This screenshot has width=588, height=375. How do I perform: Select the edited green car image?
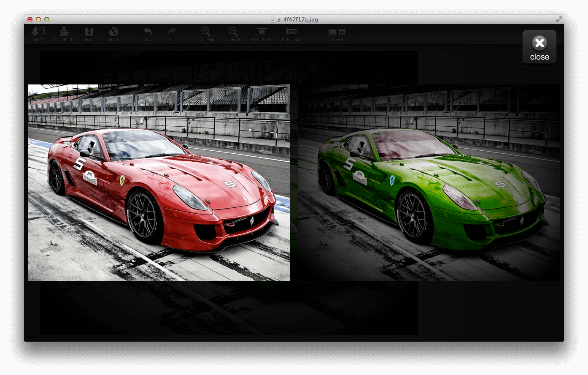coord(429,182)
